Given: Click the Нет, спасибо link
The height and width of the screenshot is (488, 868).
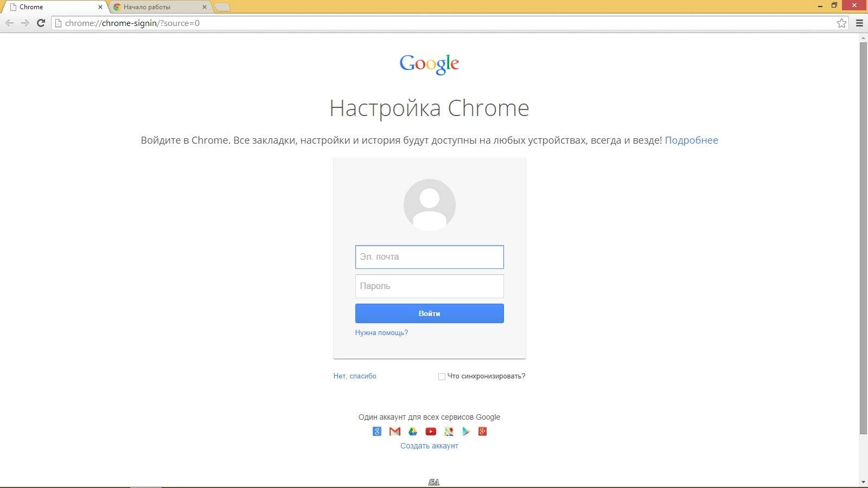Looking at the screenshot, I should coord(355,376).
